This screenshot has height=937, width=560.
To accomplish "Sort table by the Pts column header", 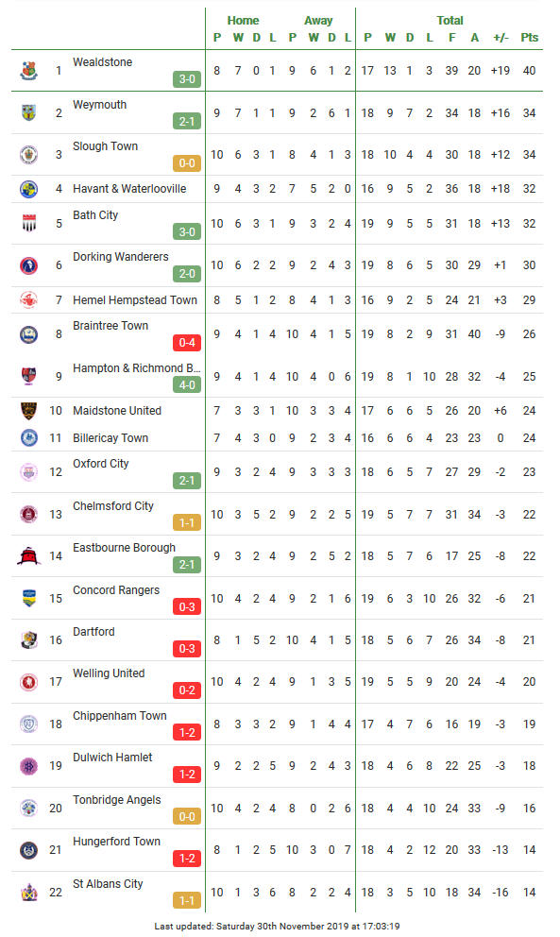I will [x=529, y=38].
